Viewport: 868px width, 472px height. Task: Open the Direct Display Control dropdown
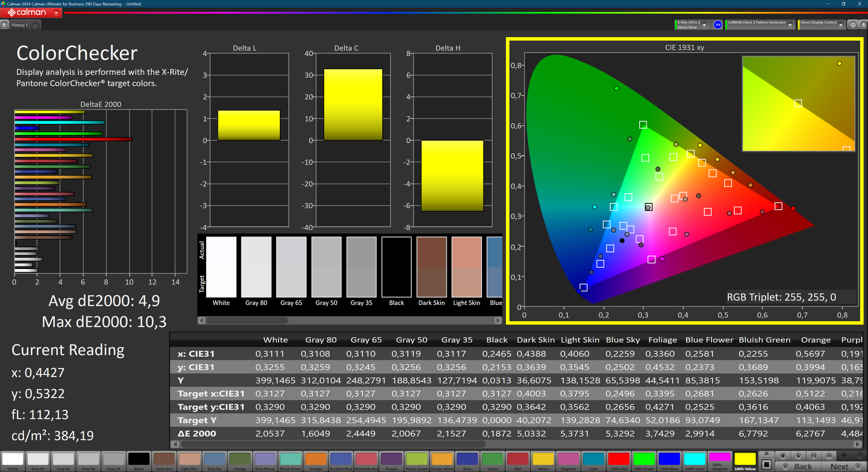(x=841, y=25)
